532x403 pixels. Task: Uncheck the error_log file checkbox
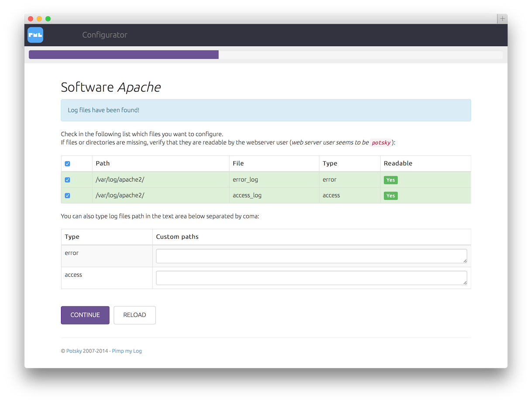click(x=67, y=180)
